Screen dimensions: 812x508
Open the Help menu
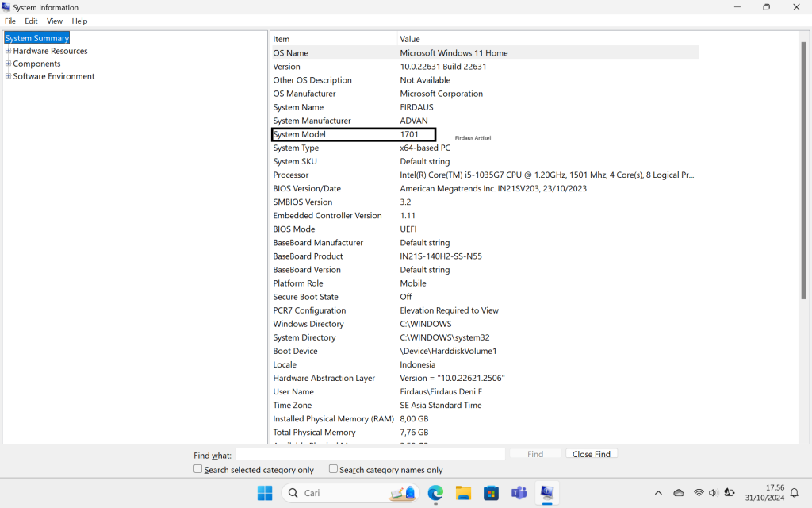[x=79, y=21]
